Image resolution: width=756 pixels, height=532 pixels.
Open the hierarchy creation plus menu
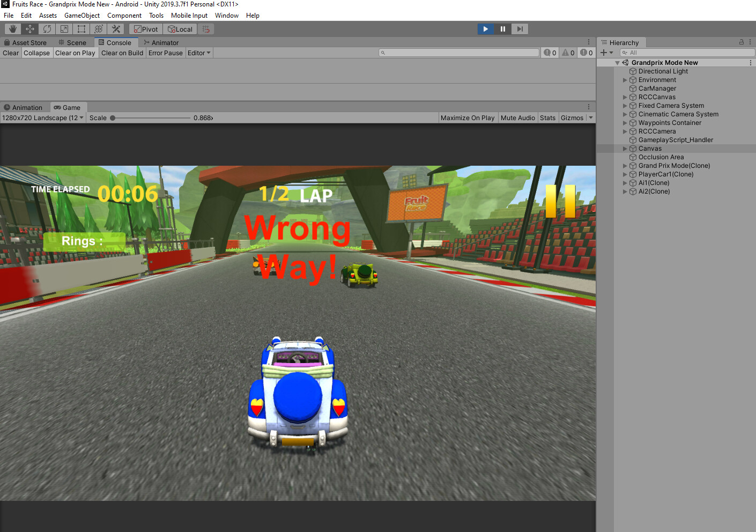[604, 53]
